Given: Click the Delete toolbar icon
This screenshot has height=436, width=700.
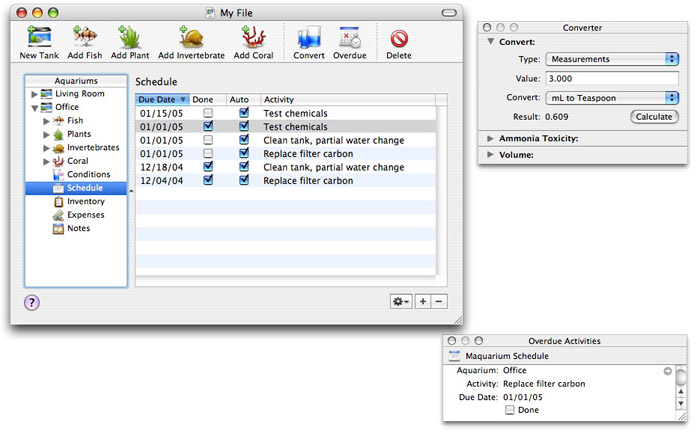Looking at the screenshot, I should coord(399,38).
